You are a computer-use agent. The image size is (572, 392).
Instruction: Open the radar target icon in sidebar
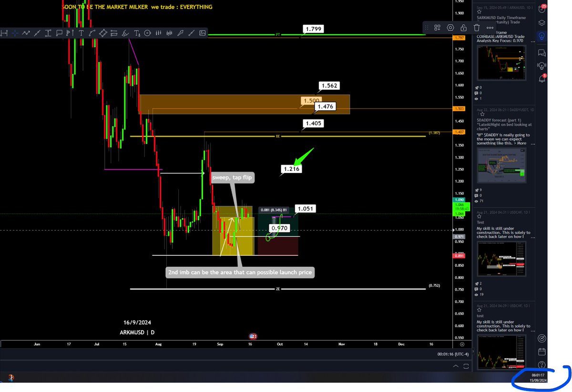click(541, 339)
